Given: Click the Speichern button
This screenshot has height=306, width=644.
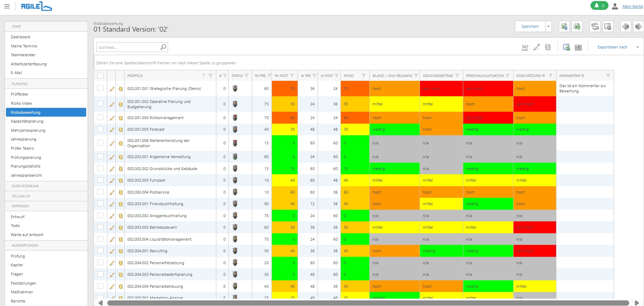Looking at the screenshot, I should click(530, 26).
